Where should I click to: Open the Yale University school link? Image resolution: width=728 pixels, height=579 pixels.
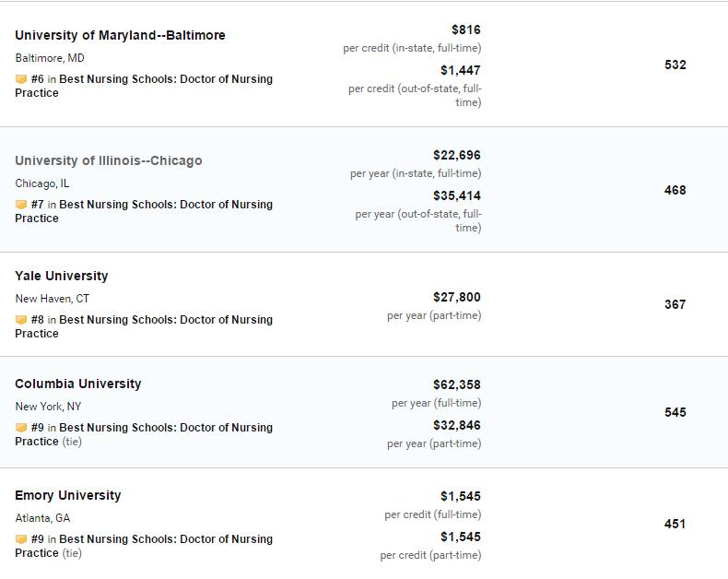tap(62, 276)
